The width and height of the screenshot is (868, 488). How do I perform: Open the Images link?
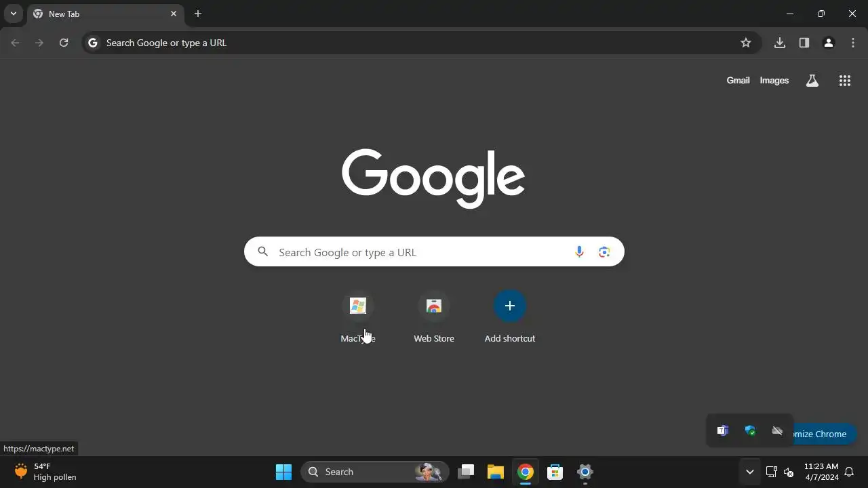(774, 81)
